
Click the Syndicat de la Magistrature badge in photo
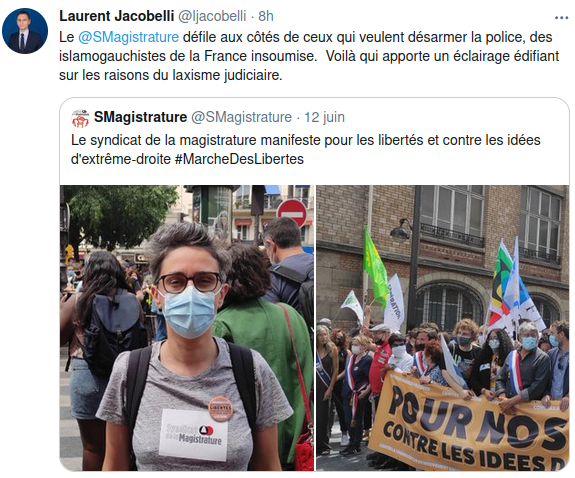pos(194,435)
